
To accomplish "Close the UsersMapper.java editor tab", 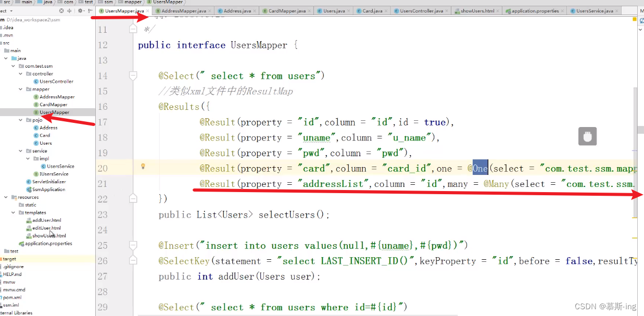I will 148,10.
